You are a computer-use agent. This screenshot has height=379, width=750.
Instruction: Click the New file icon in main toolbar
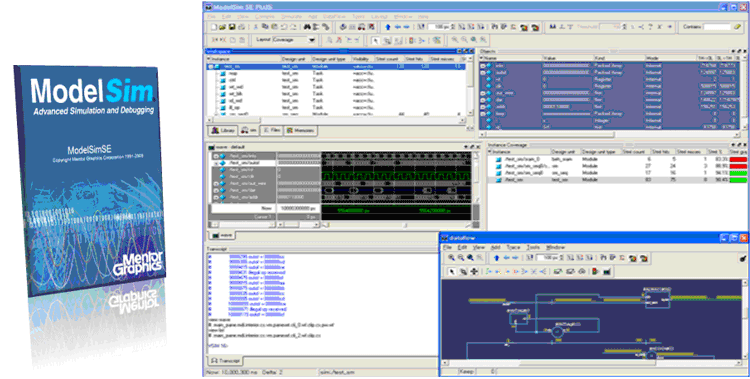coord(214,27)
